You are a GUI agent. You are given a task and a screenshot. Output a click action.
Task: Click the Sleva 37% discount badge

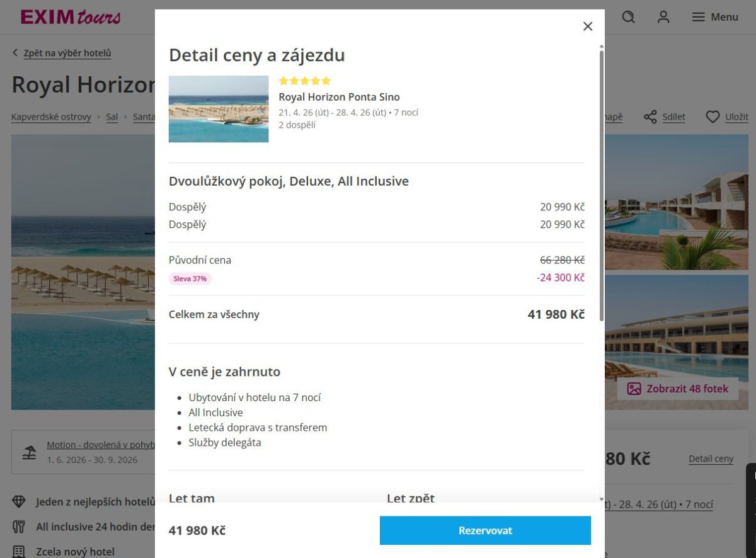coord(190,278)
